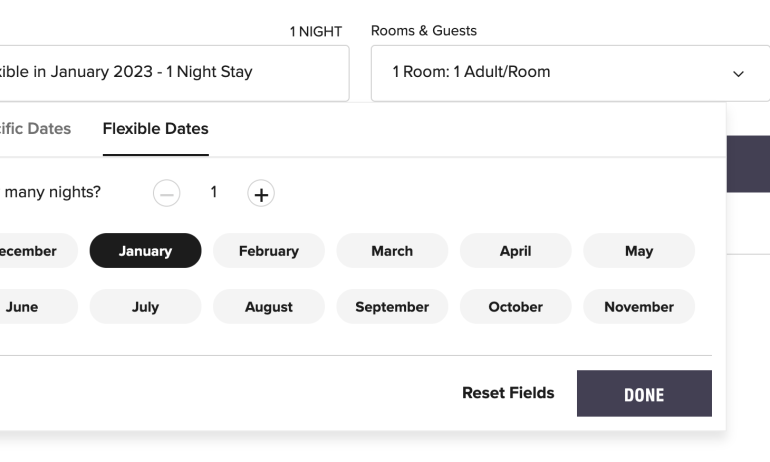Click the dates input field
The height and width of the screenshot is (462, 770).
pos(170,73)
